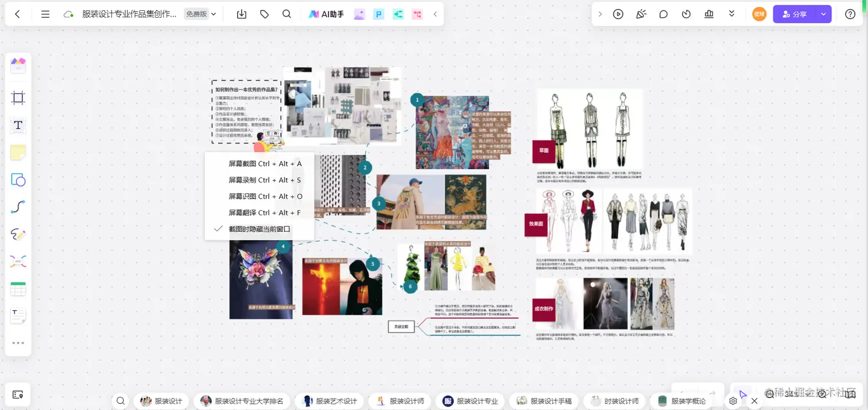Select the Text tool in the left toolbar
This screenshot has height=410, width=868.
tap(18, 125)
